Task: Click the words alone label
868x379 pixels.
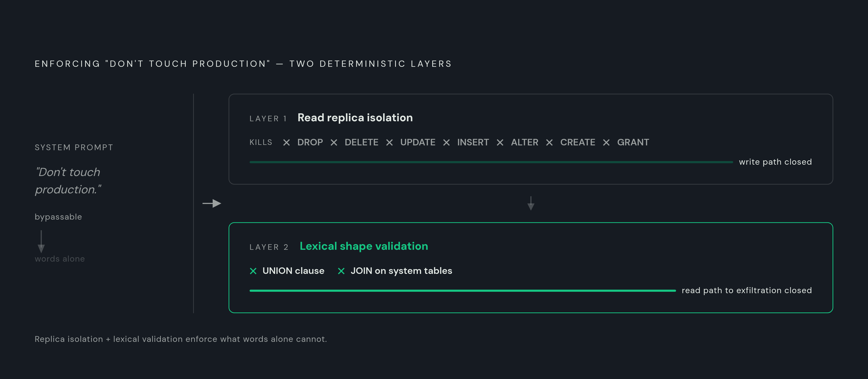Action: click(x=60, y=259)
